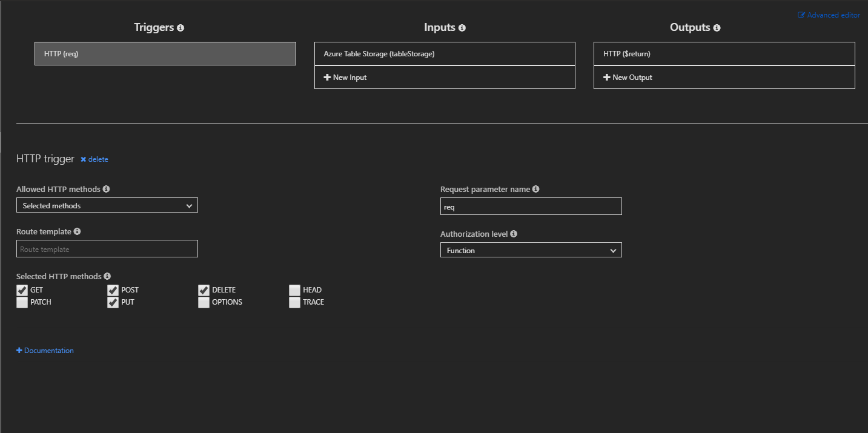
Task: Click the info icon beside Authorization level
Action: [x=514, y=234]
